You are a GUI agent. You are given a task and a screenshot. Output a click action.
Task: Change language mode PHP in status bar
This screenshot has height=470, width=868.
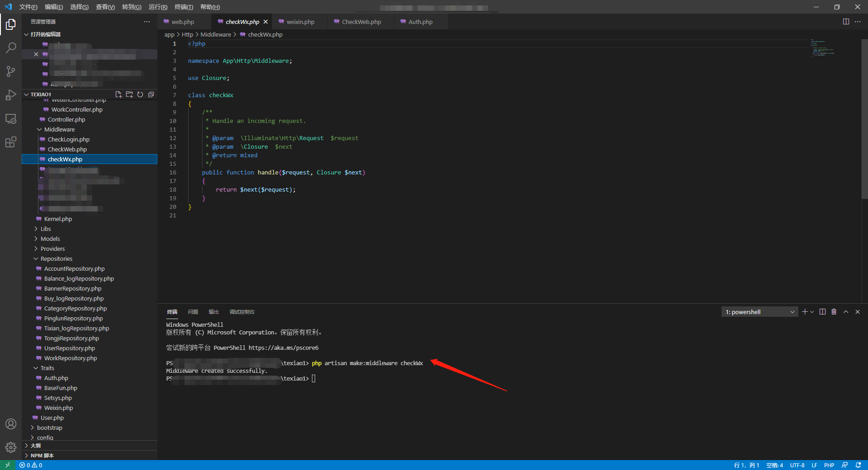pos(829,465)
